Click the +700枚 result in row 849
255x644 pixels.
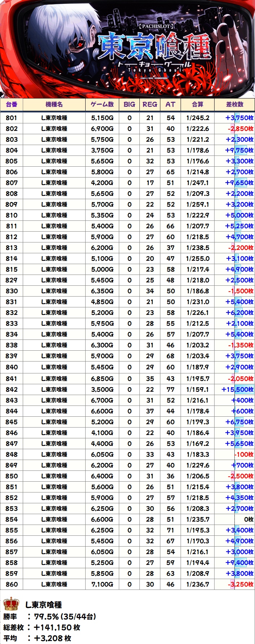(x=243, y=465)
